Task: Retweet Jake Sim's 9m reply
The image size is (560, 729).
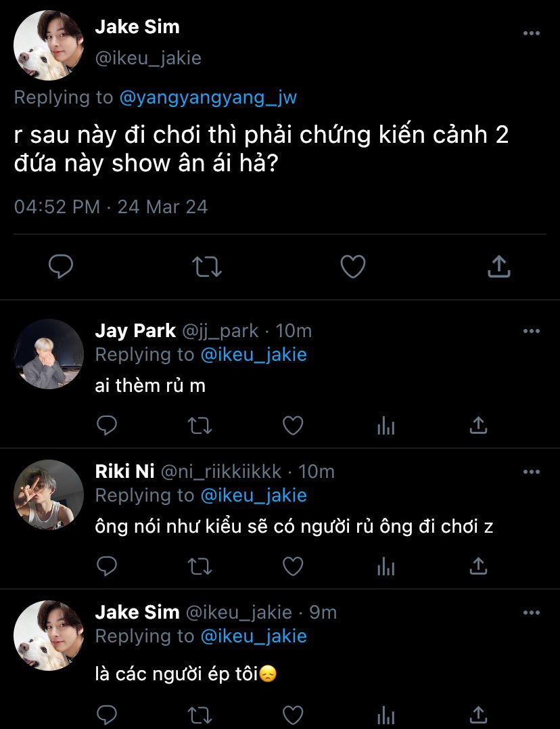Action: point(200,714)
